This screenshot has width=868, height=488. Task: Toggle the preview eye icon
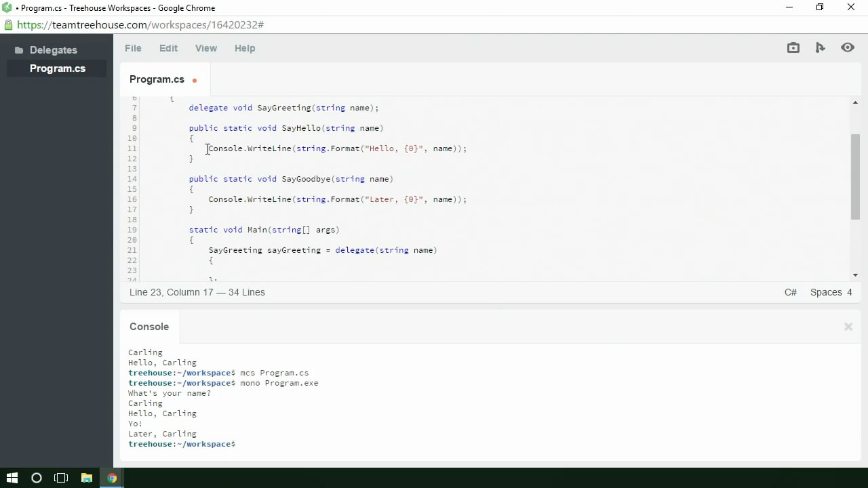pos(848,47)
